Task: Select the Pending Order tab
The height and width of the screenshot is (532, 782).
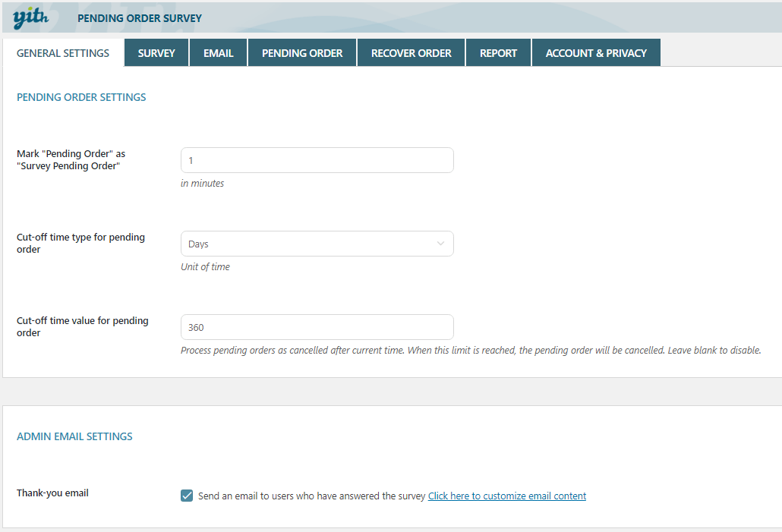Action: click(302, 53)
